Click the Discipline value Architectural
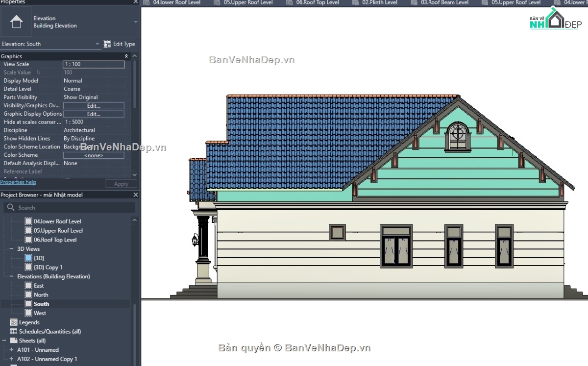Screen dimensions: 588x366 [79, 130]
